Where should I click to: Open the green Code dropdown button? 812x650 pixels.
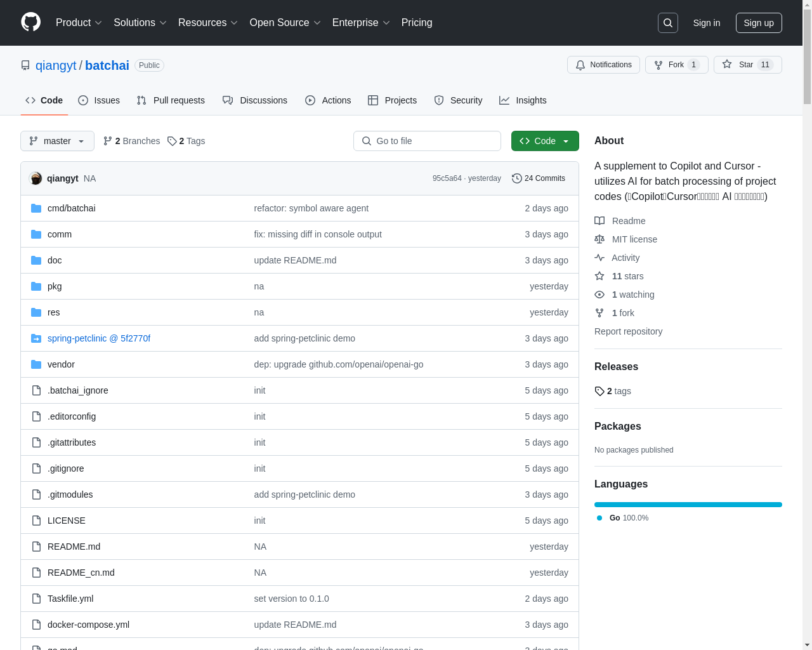pyautogui.click(x=545, y=141)
